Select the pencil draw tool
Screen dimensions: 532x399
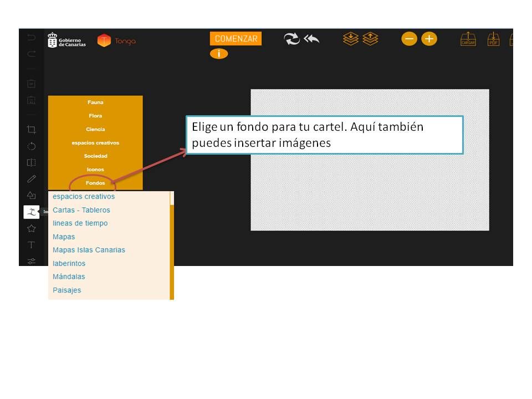tap(32, 178)
